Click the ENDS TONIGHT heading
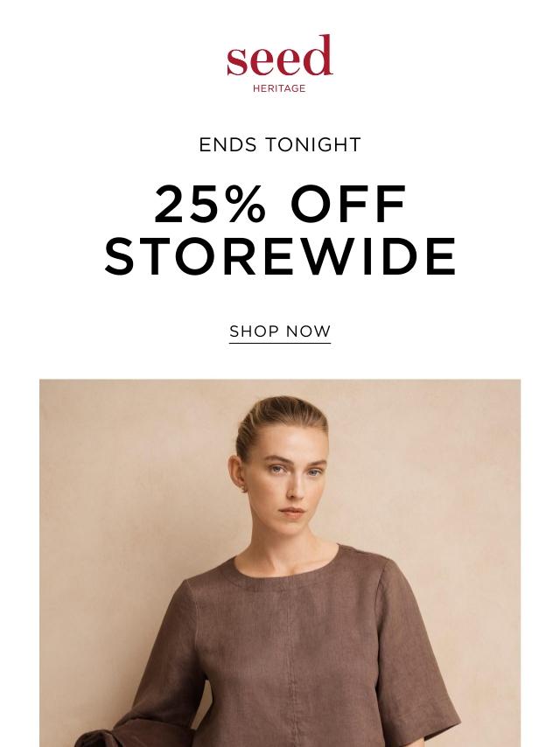Viewport: 560px width, 747px height. pos(280,145)
